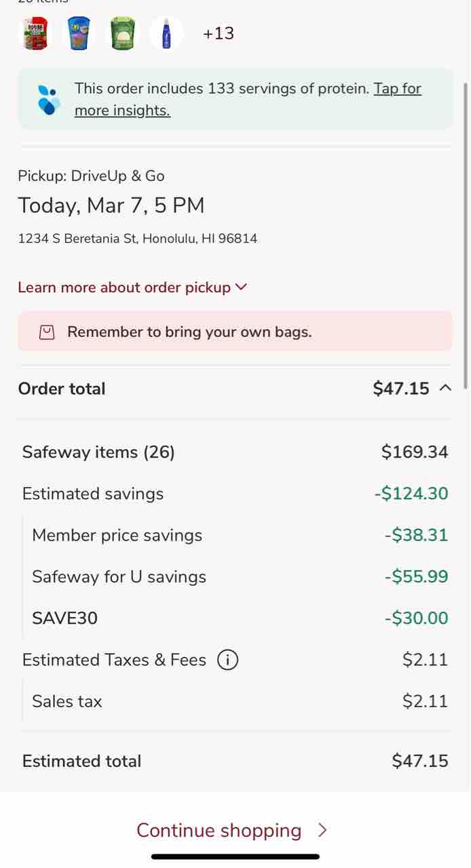The image size is (471, 868).
Task: Tap the SAVE30 promo code row
Action: point(64,618)
